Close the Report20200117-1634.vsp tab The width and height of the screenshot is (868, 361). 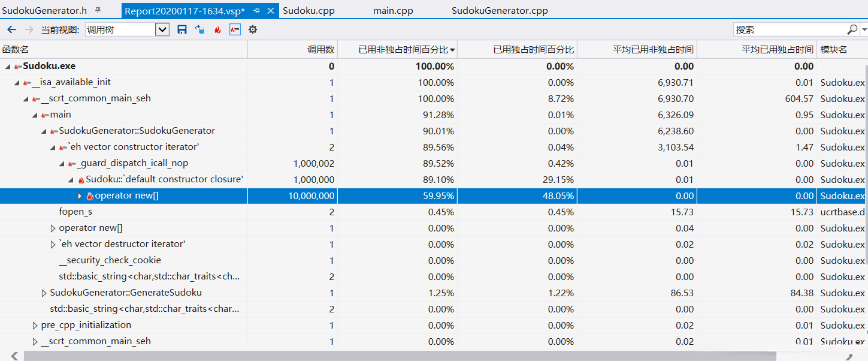tap(271, 11)
